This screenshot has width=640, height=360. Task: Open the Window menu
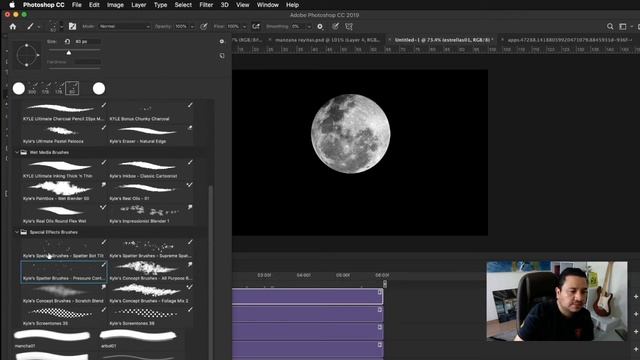[x=267, y=5]
